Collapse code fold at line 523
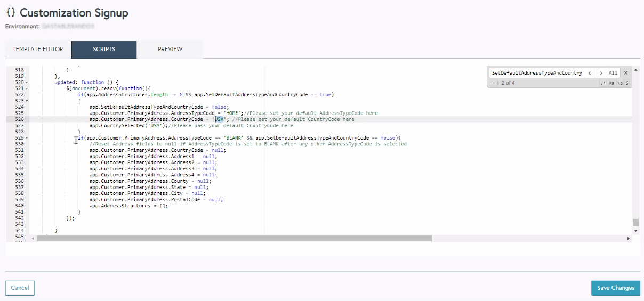The height and width of the screenshot is (301, 644). point(27,101)
